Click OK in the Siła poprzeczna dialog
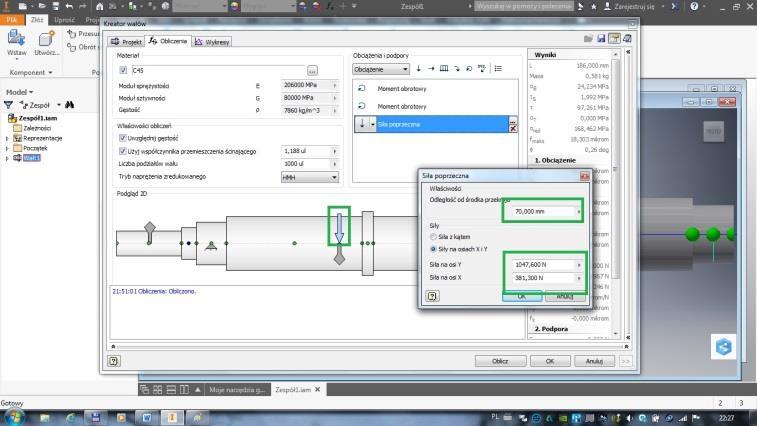The image size is (757, 426). [x=522, y=297]
